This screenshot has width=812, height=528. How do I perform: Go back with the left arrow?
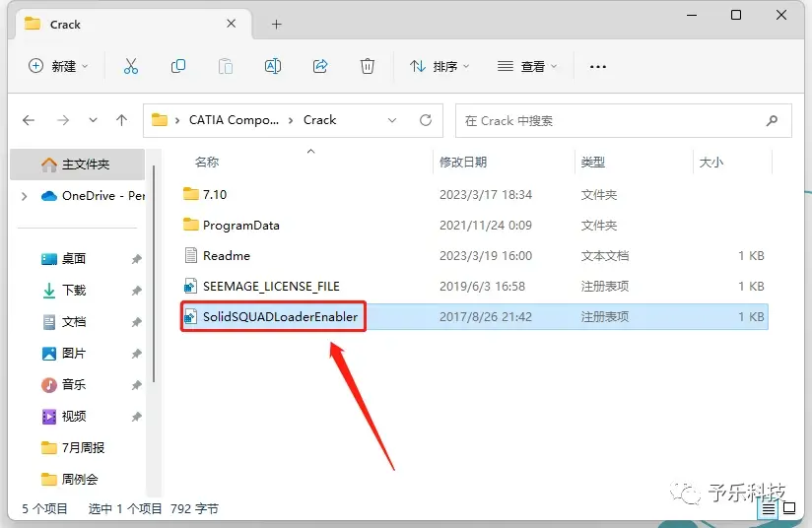(29, 120)
